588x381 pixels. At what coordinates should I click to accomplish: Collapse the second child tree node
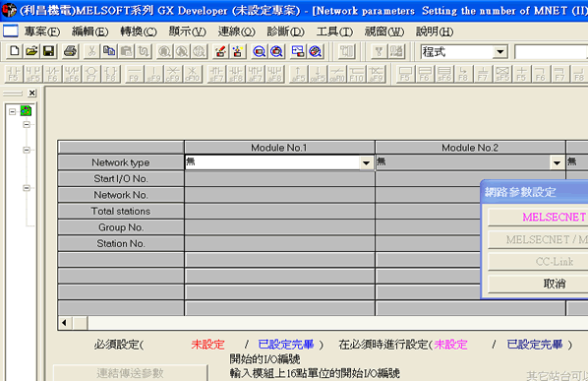point(27,150)
